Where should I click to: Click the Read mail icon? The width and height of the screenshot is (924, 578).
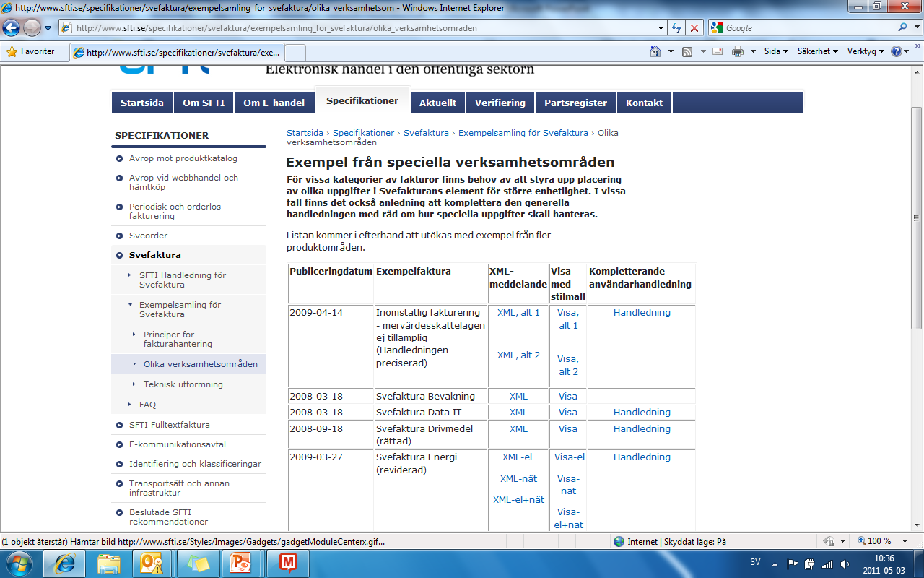tap(718, 51)
